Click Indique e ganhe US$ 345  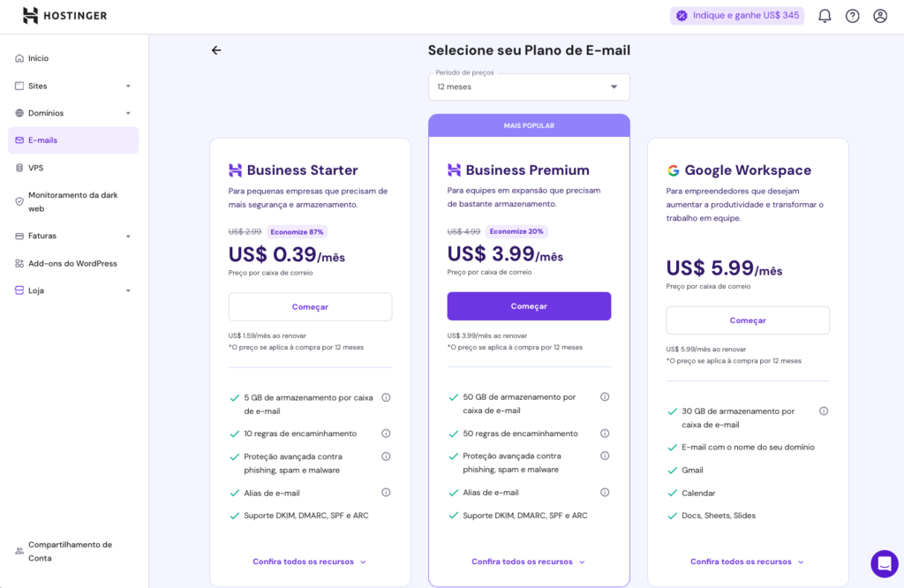(x=737, y=16)
